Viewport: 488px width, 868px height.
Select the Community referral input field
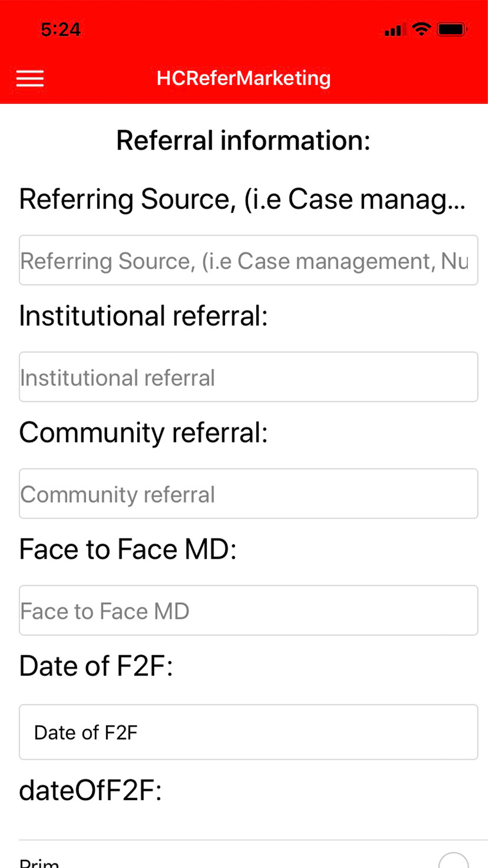[x=248, y=494]
